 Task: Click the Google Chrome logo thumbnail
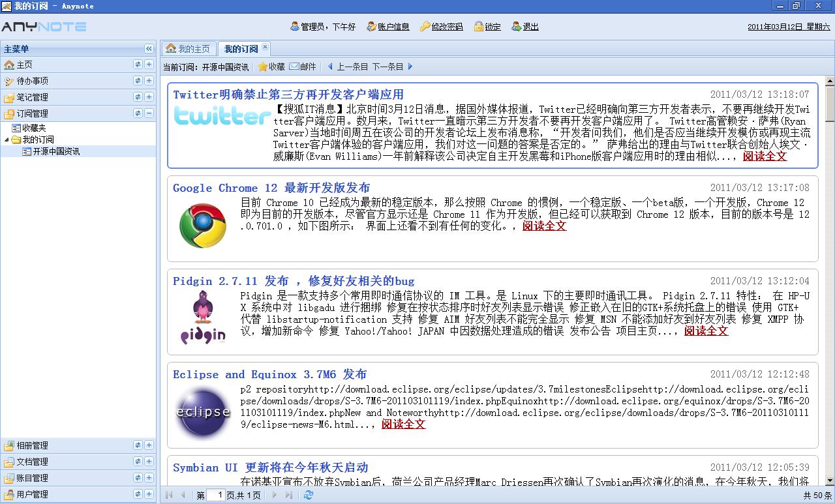click(203, 226)
